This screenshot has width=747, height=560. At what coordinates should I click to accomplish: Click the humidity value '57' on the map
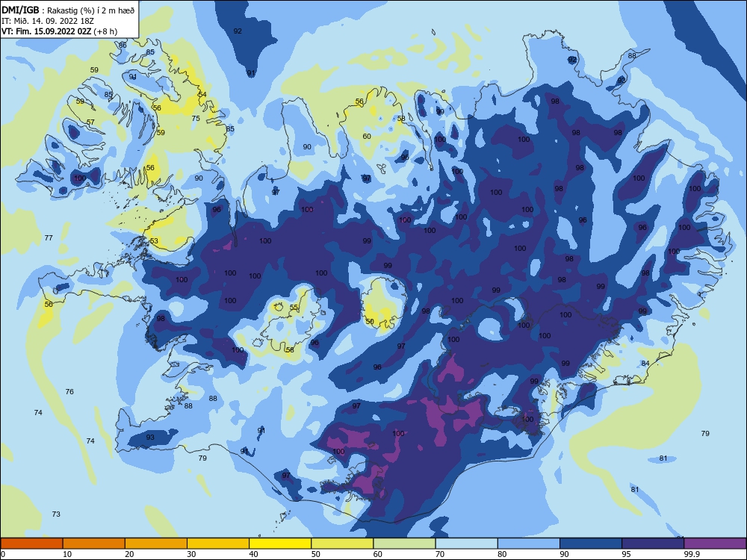click(90, 122)
